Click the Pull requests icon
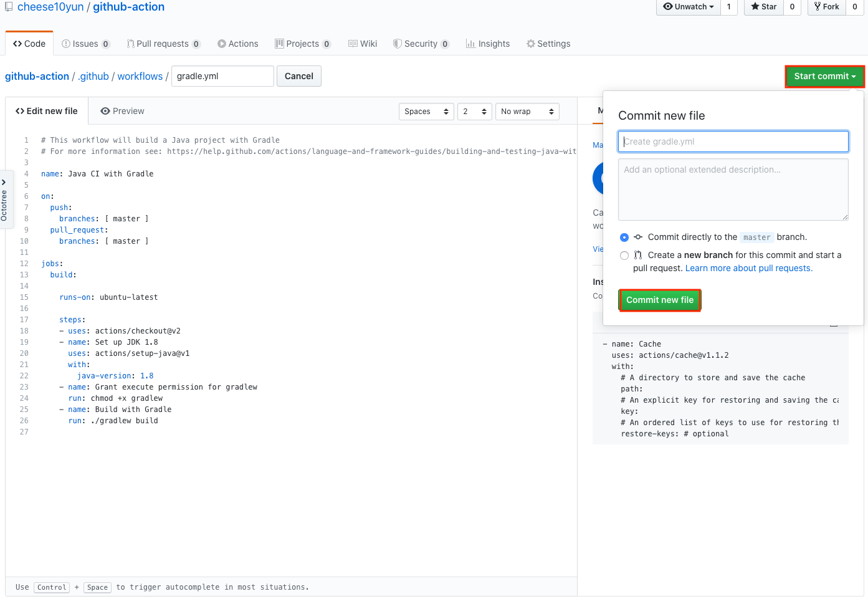This screenshot has width=868, height=604. point(131,44)
